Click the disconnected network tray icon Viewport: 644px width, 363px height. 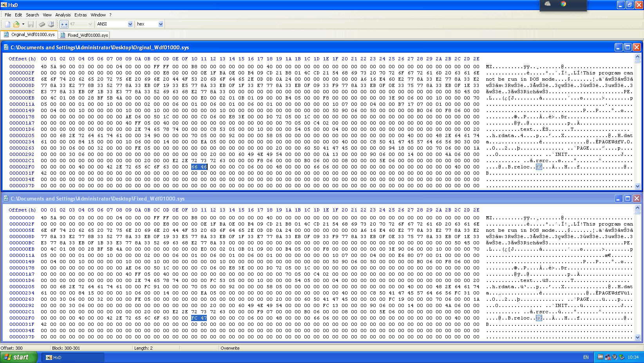coord(608,357)
